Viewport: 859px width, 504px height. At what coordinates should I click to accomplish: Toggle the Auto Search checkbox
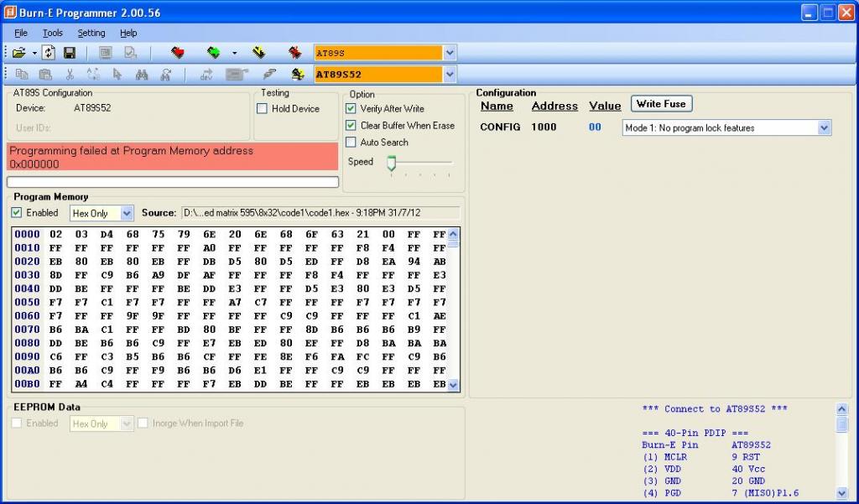coord(351,143)
